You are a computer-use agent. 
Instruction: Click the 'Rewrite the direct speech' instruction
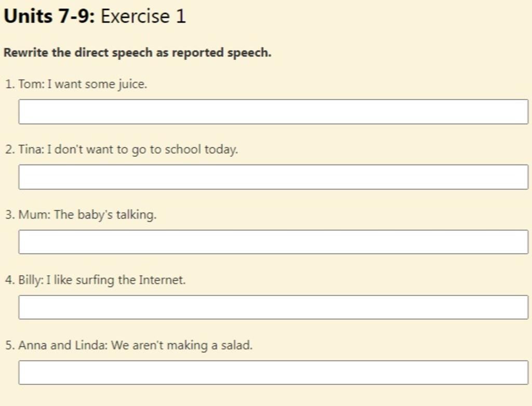pos(137,53)
